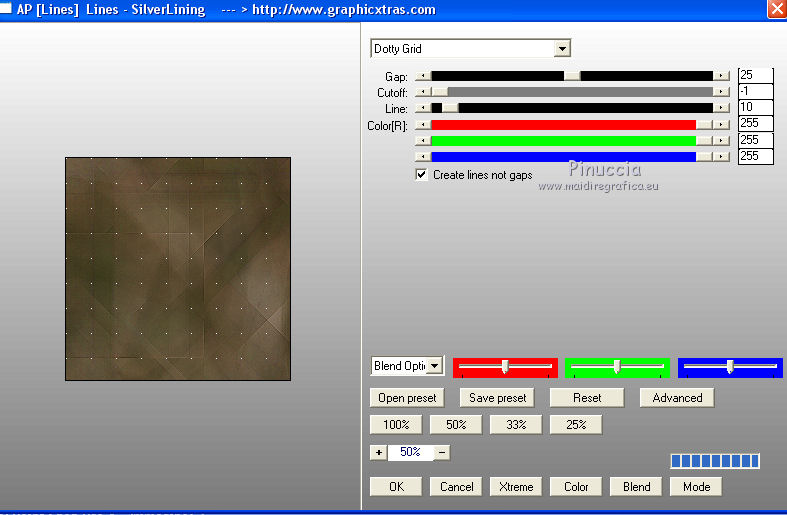Screen dimensions: 787x515
Task: Click the Gap value field showing 25
Action: (755, 75)
